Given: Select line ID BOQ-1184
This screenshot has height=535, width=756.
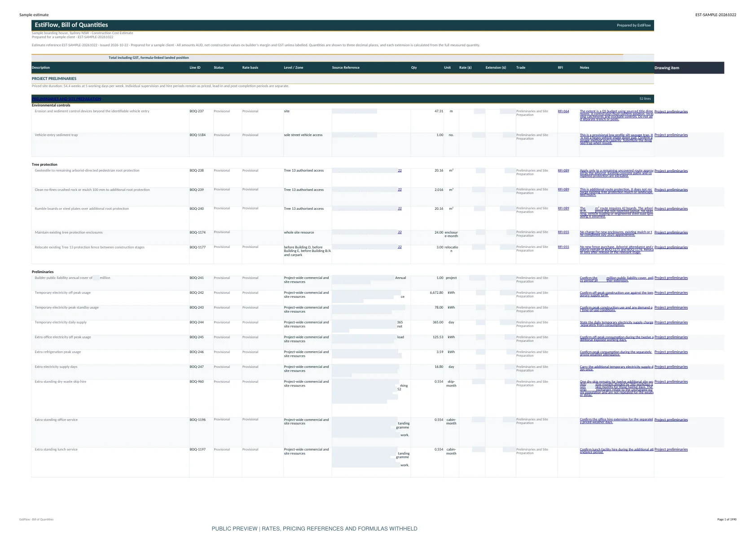Looking at the screenshot, I should point(198,135).
